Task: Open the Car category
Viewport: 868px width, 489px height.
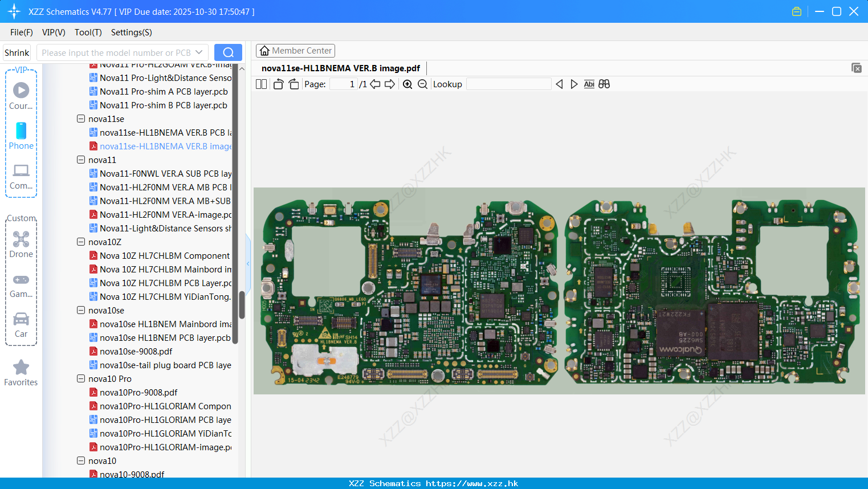Action: coord(21,325)
